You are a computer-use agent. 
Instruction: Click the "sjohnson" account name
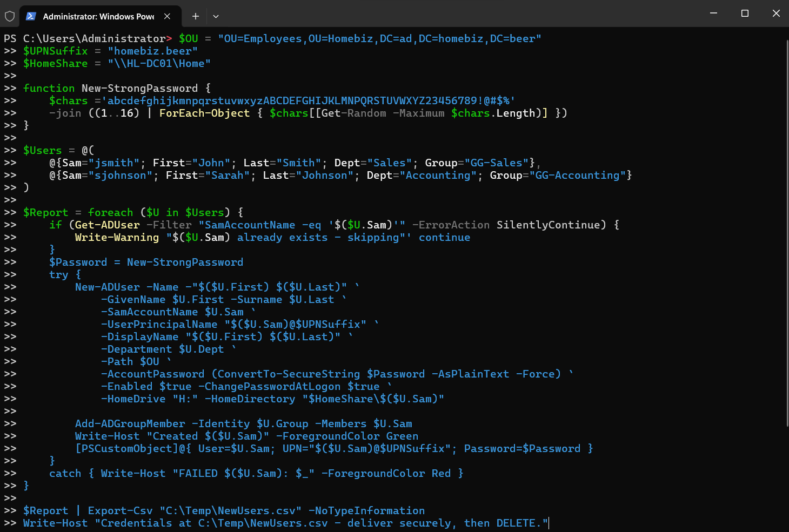point(121,175)
